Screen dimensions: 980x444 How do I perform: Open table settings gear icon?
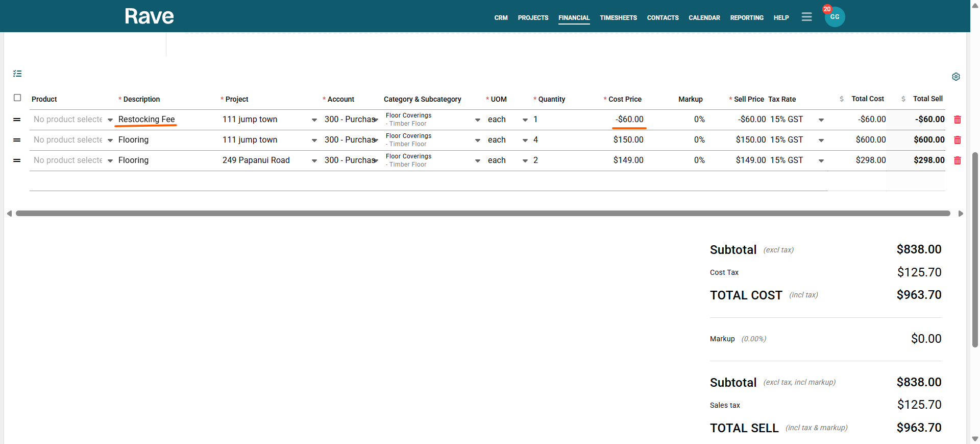[x=956, y=77]
